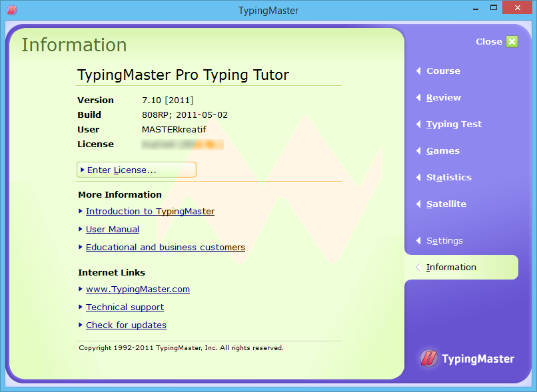Image resolution: width=537 pixels, height=392 pixels.
Task: Open the Typing Test section
Action: pyautogui.click(x=454, y=124)
